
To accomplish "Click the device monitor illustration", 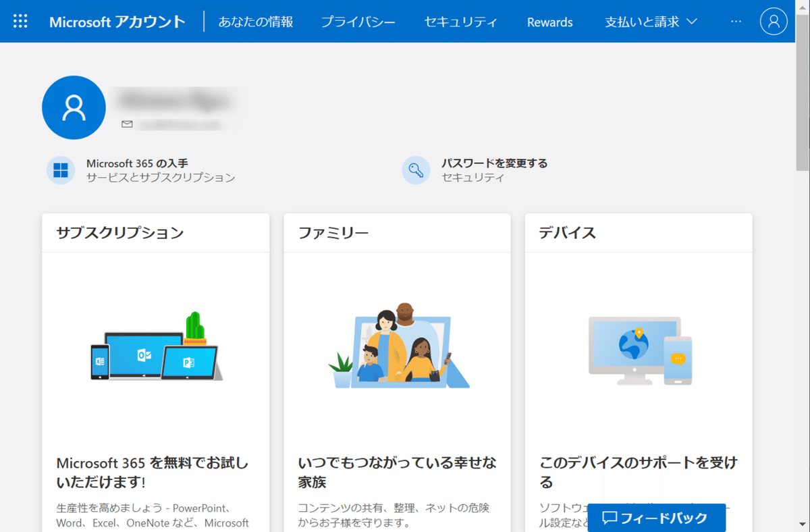I will click(x=640, y=350).
